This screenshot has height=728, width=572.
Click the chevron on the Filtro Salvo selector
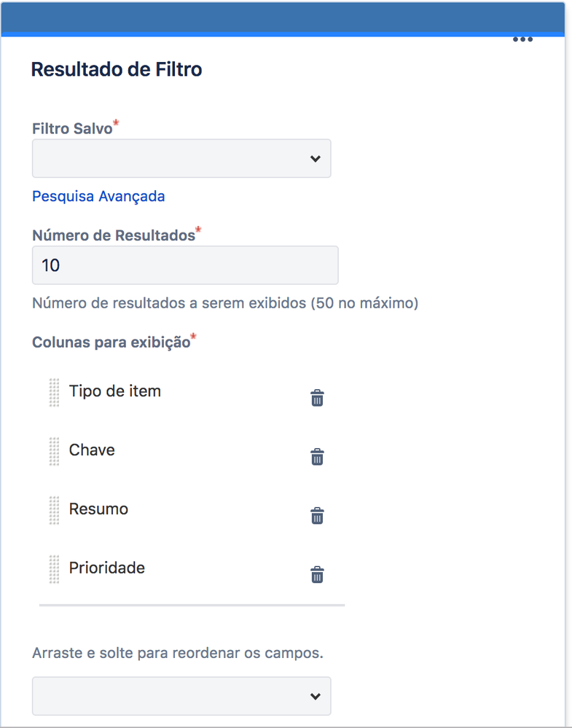tap(316, 158)
